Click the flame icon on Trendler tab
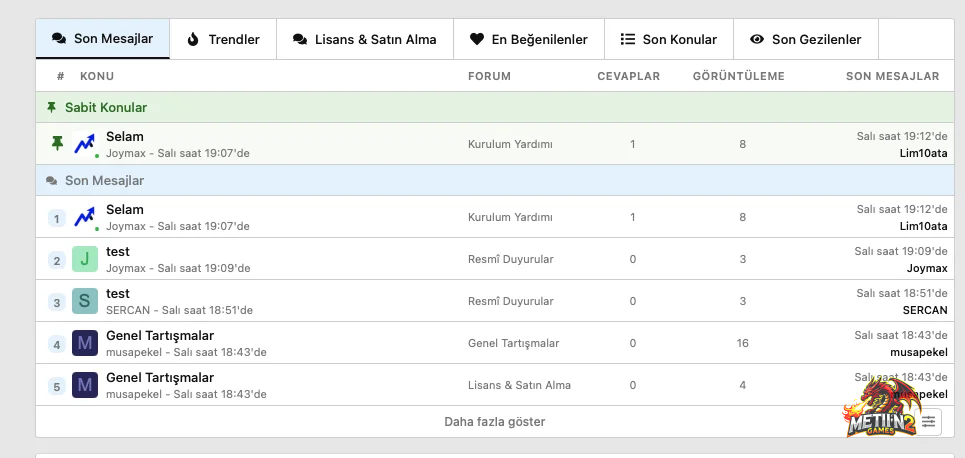 tap(193, 39)
